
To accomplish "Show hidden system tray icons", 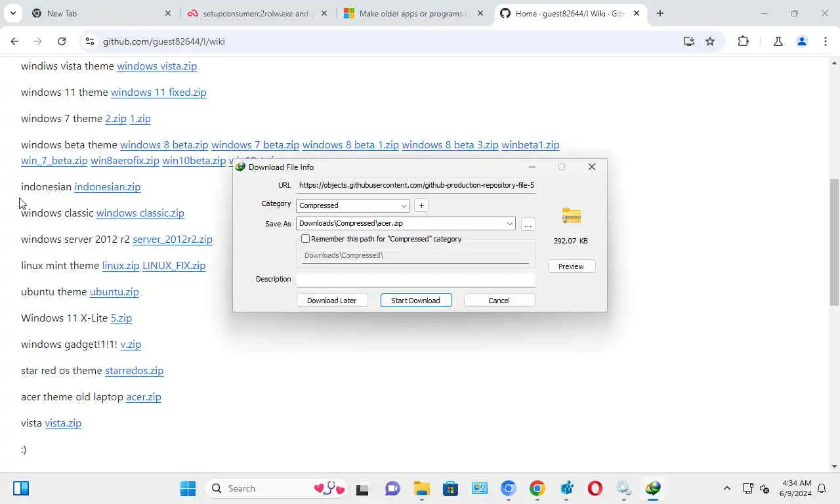I will pyautogui.click(x=726, y=488).
